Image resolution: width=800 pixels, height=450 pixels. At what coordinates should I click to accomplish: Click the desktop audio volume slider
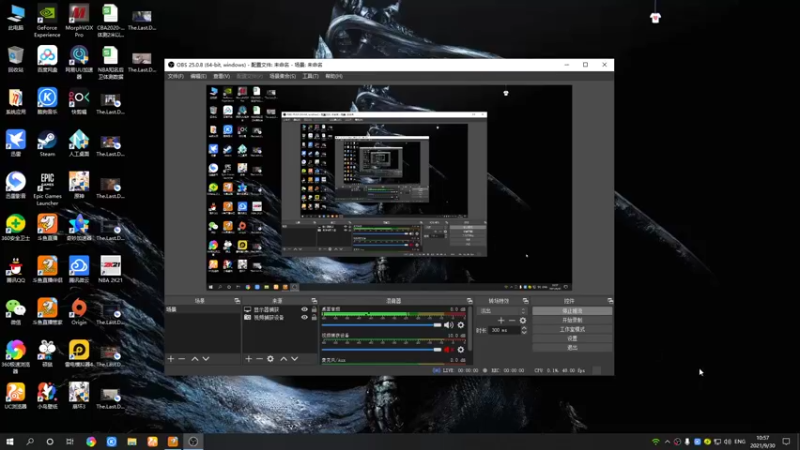click(x=382, y=325)
